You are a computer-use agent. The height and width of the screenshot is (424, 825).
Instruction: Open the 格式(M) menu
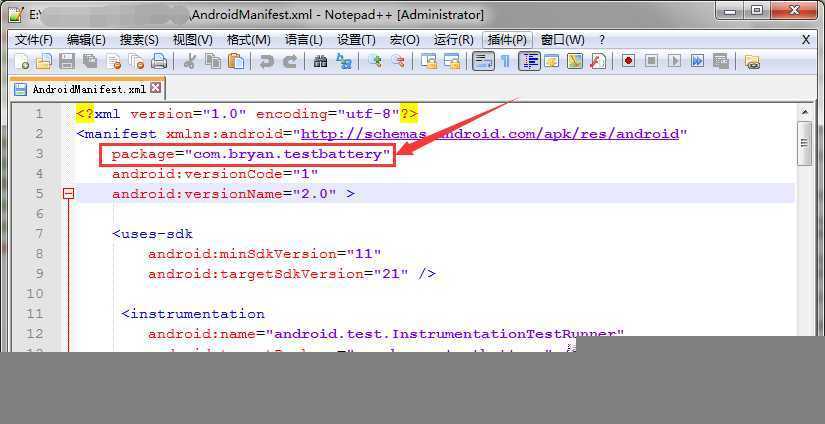248,39
